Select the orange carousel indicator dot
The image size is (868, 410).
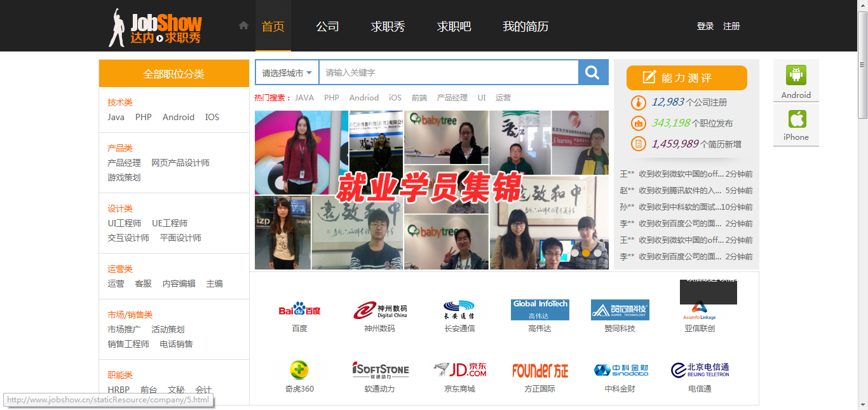click(x=586, y=252)
